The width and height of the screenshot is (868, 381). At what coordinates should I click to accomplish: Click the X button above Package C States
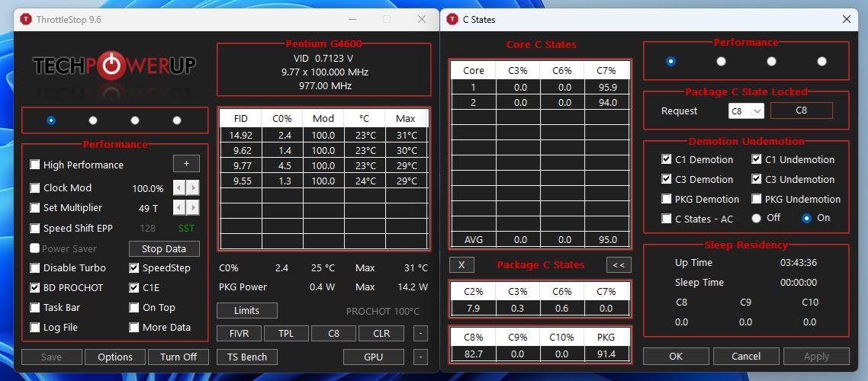[x=461, y=265]
